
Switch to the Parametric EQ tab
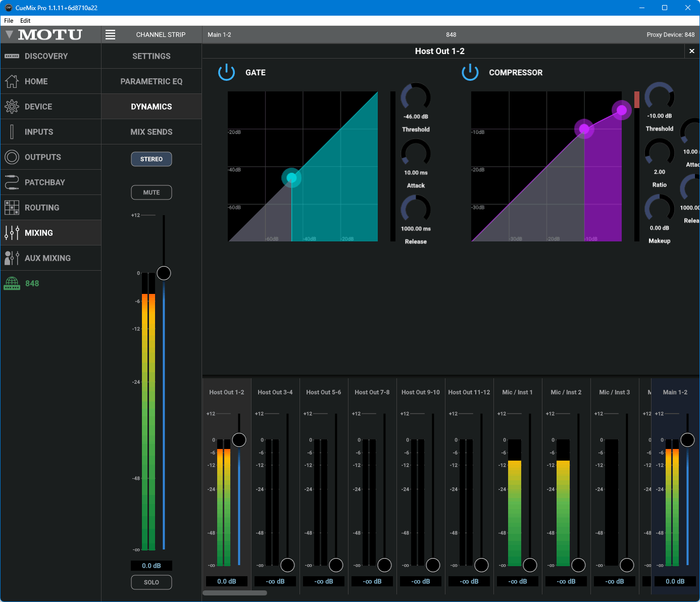[152, 81]
